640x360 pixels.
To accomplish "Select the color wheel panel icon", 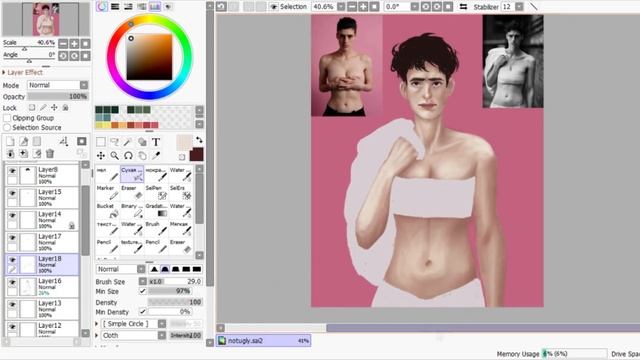I will [102, 7].
